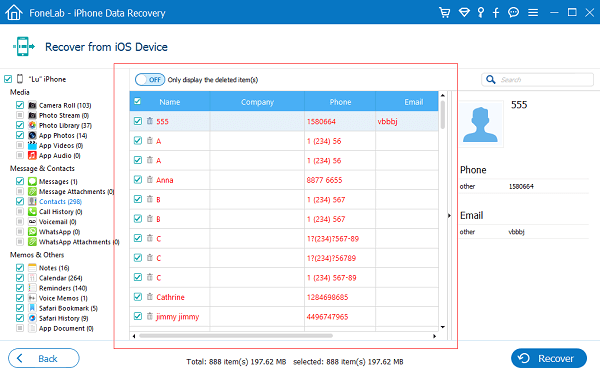Screen dimensions: 600x375
Task: Select the vbbbj email cell
Action: tap(387, 121)
